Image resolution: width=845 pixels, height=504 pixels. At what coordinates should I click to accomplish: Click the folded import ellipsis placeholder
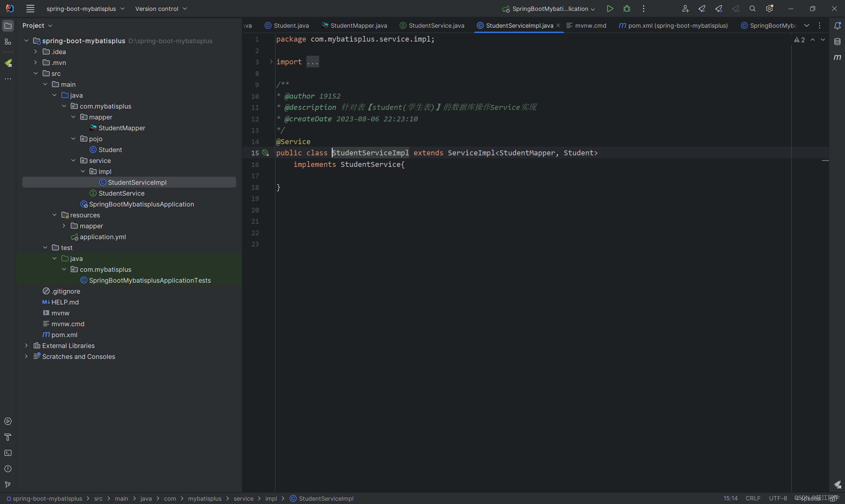pos(312,62)
